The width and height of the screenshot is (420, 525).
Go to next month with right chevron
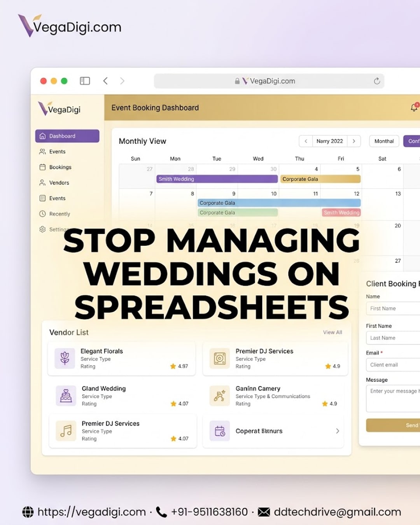[354, 141]
